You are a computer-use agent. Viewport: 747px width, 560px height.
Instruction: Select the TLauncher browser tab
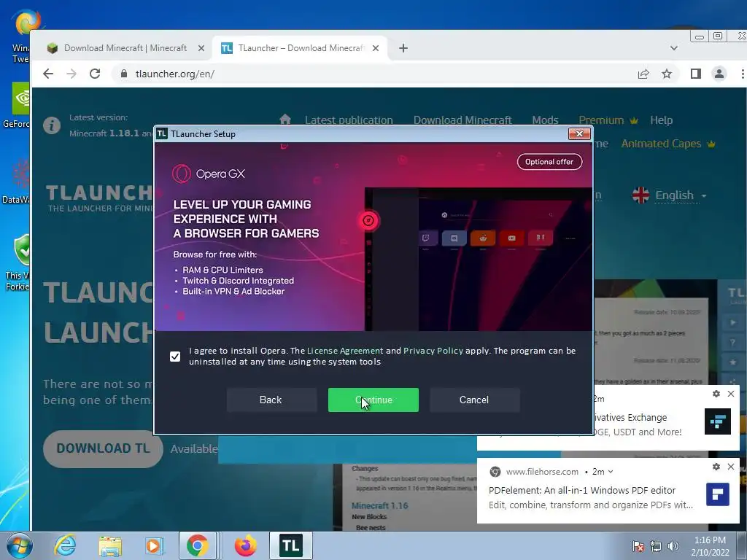(x=300, y=48)
